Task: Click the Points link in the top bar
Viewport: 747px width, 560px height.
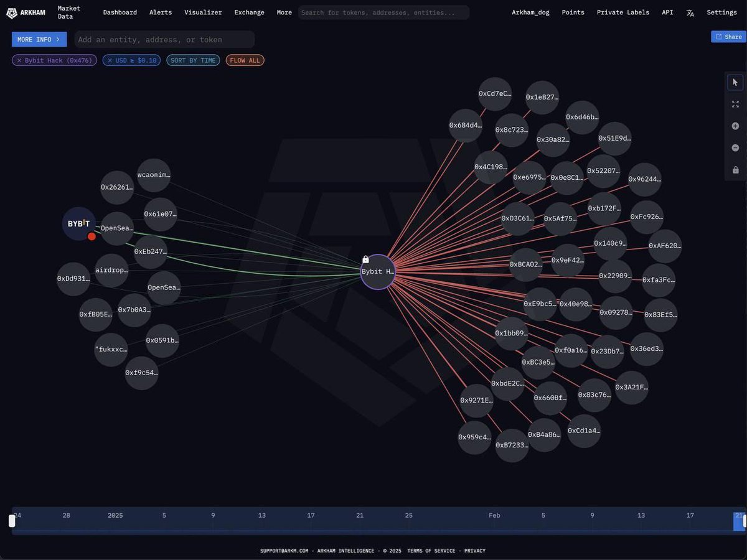Action: pyautogui.click(x=573, y=12)
